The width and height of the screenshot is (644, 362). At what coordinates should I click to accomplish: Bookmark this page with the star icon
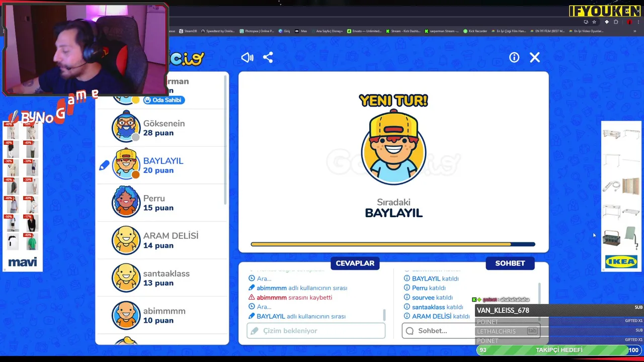coord(594,22)
